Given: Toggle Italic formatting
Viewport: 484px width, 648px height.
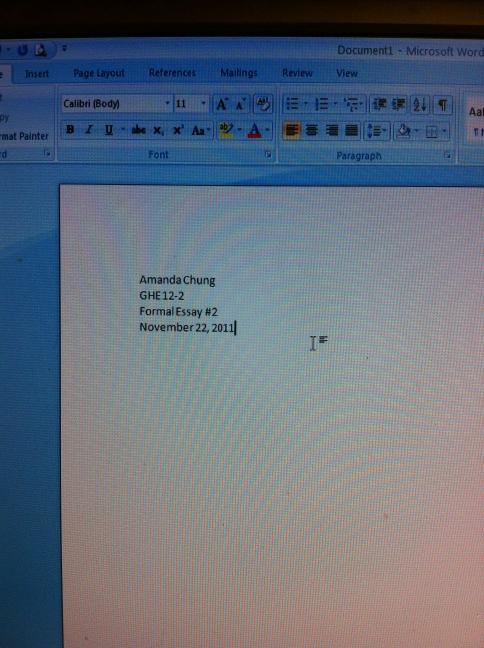Looking at the screenshot, I should [88, 130].
